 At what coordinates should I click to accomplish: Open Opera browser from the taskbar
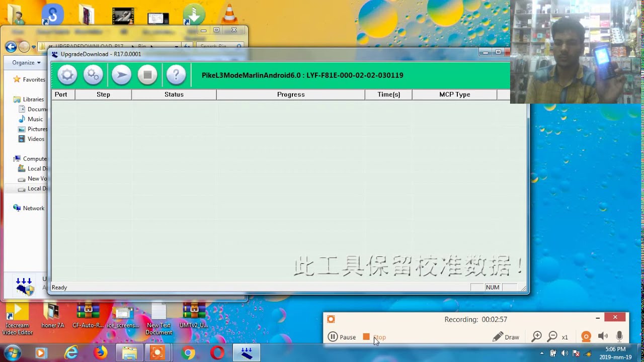coord(217,353)
